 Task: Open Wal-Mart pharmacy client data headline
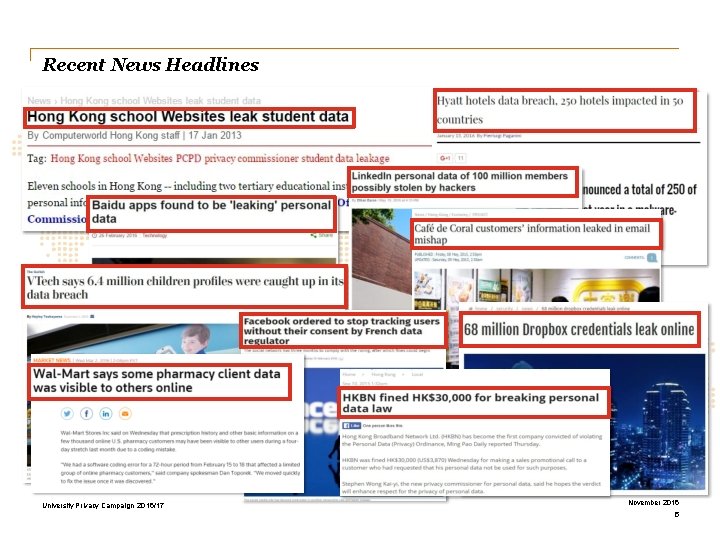click(159, 381)
